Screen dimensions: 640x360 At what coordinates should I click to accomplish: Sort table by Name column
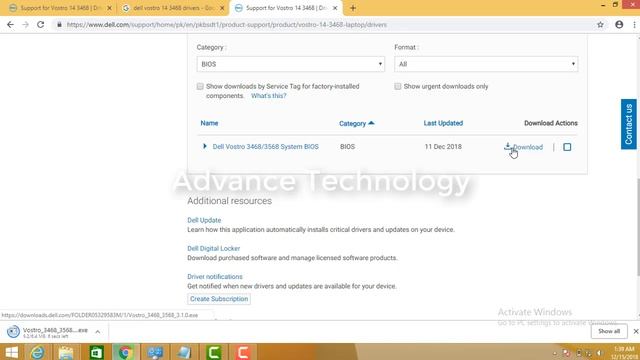click(x=209, y=123)
